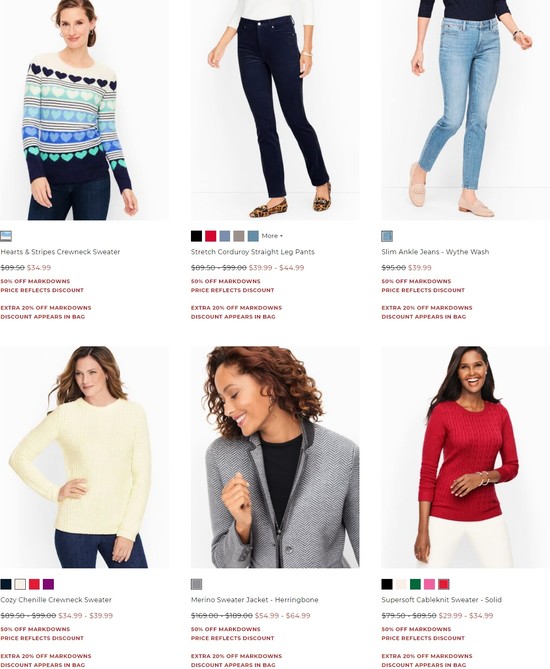Choose pink swatch for Supersoft Cableknit Sweater
550x669 pixels.
click(429, 584)
